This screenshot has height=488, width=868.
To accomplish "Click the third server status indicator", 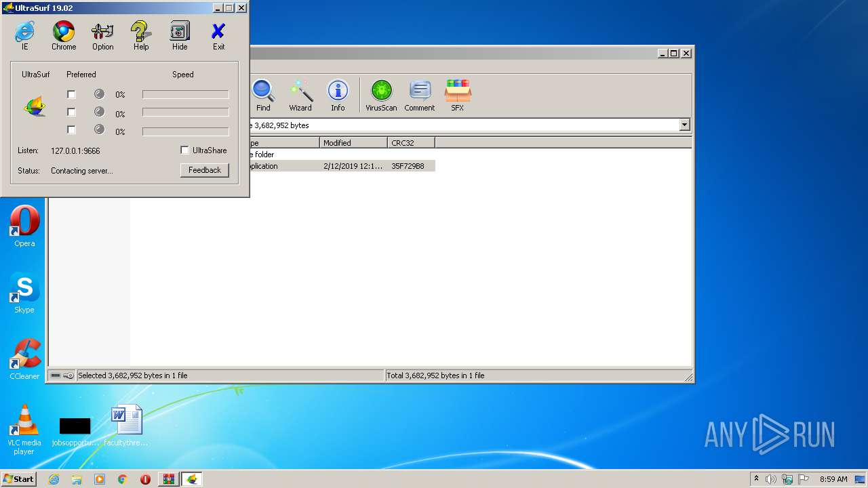I will point(99,129).
